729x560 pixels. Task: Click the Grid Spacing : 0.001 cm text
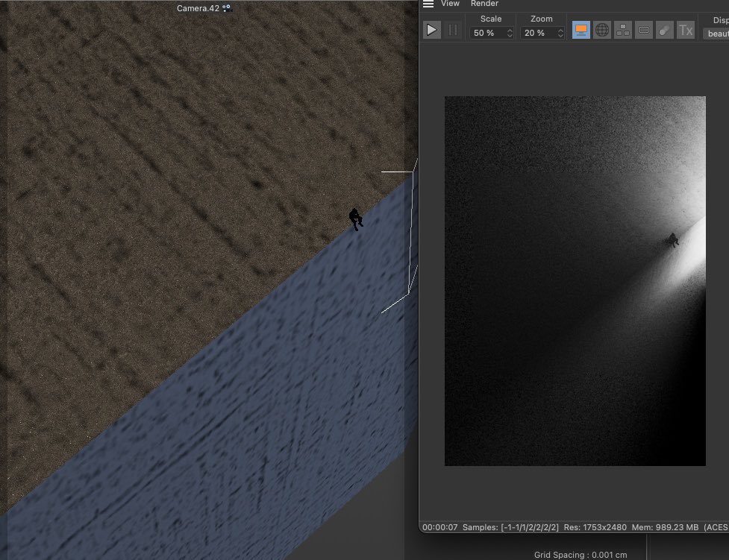(581, 555)
